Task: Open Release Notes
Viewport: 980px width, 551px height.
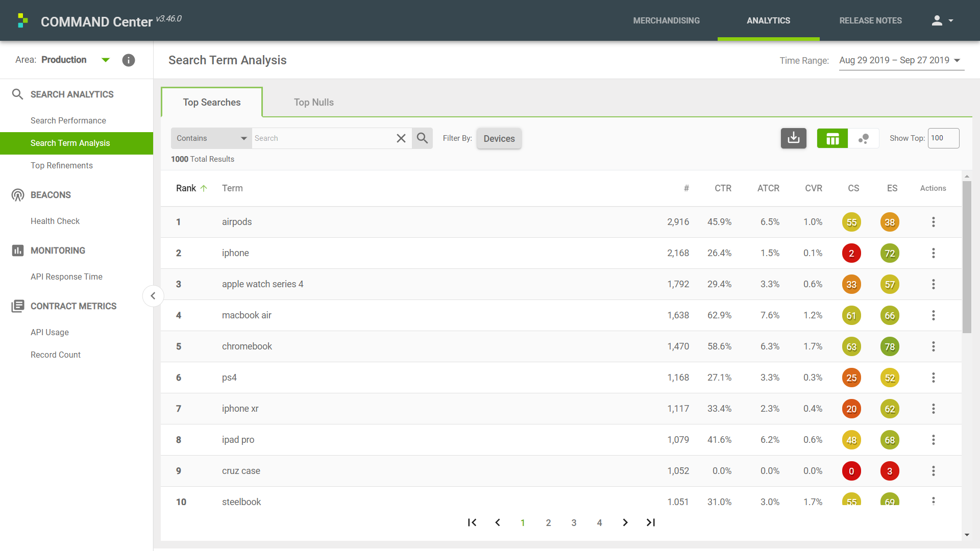Action: (x=870, y=20)
